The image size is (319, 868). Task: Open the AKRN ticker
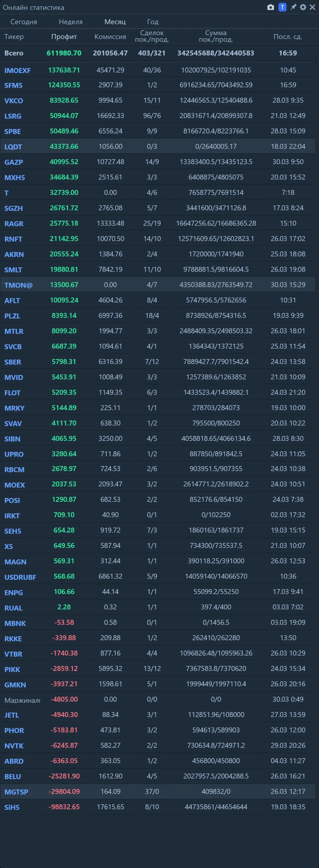pyautogui.click(x=14, y=254)
